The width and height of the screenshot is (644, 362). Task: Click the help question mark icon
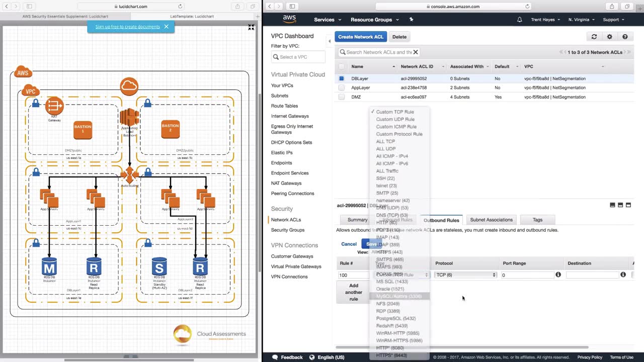pos(625,37)
